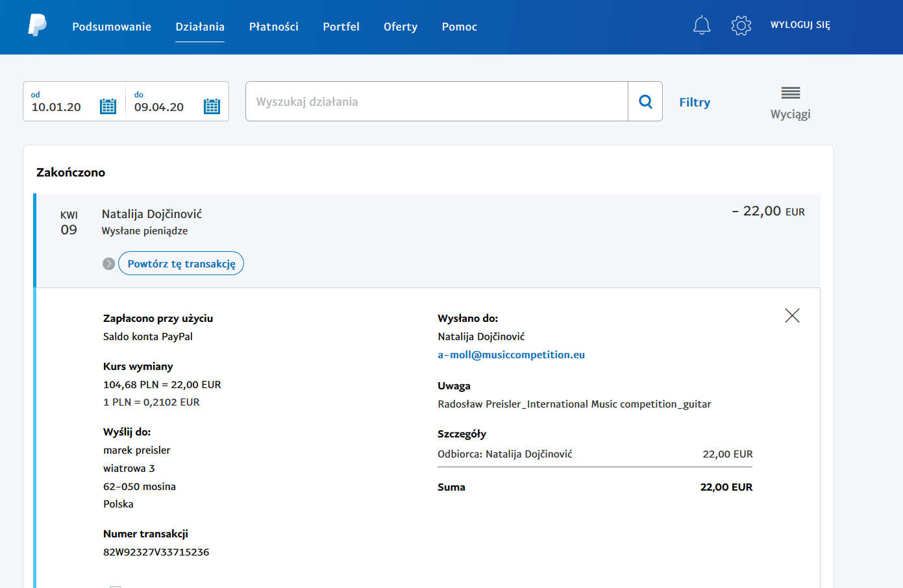Focus the Wyszukaj działania search field
Screen dimensions: 903x588
pos(436,101)
